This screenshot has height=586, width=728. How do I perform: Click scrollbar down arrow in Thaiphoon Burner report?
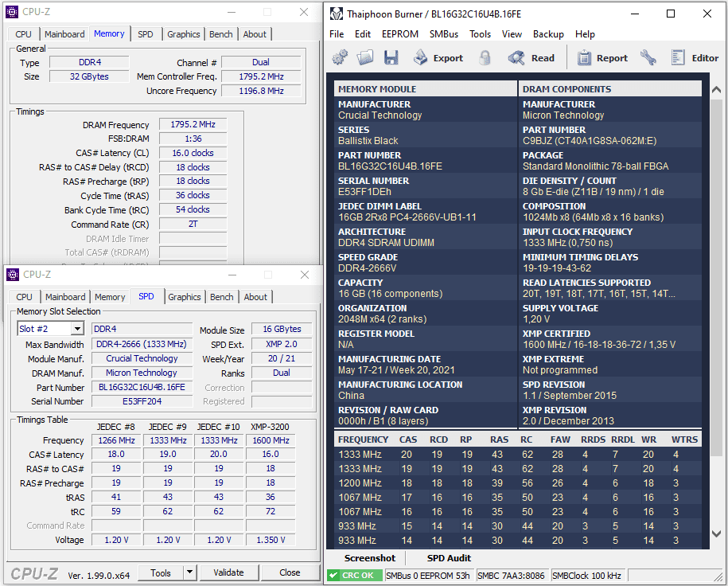[x=716, y=534]
